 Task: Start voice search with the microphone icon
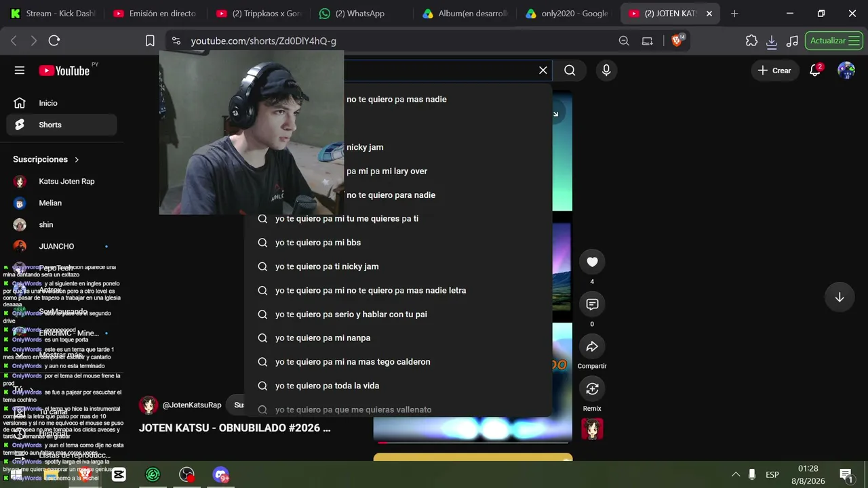click(606, 70)
